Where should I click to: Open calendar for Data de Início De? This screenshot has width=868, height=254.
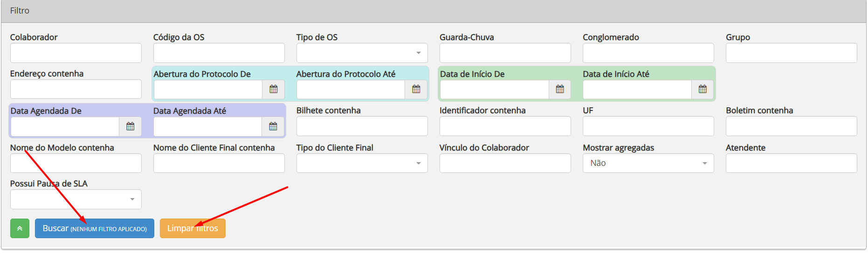tap(560, 89)
